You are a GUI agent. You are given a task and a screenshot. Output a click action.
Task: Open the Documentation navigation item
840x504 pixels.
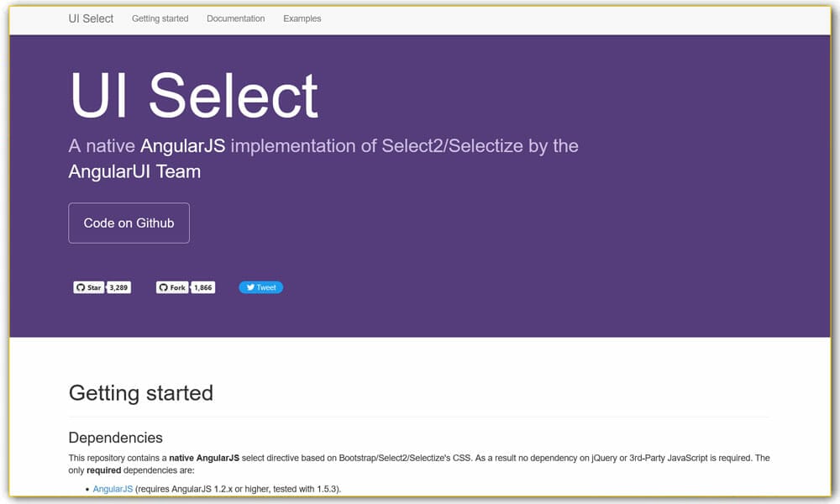(x=235, y=18)
